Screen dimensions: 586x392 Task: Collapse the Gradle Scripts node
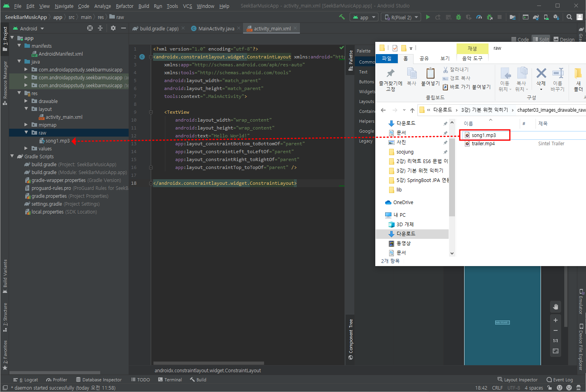point(12,156)
